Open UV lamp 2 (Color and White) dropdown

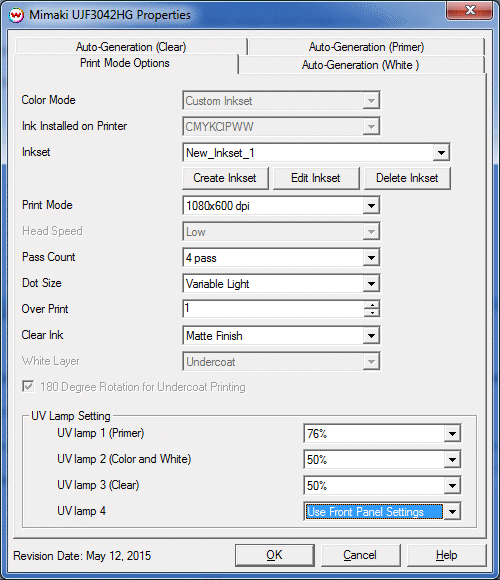click(x=452, y=460)
